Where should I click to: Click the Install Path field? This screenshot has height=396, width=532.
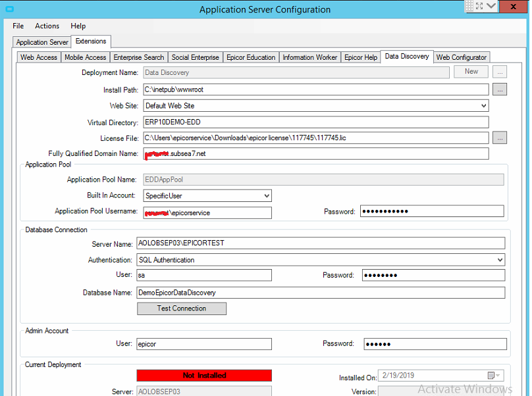(x=316, y=89)
